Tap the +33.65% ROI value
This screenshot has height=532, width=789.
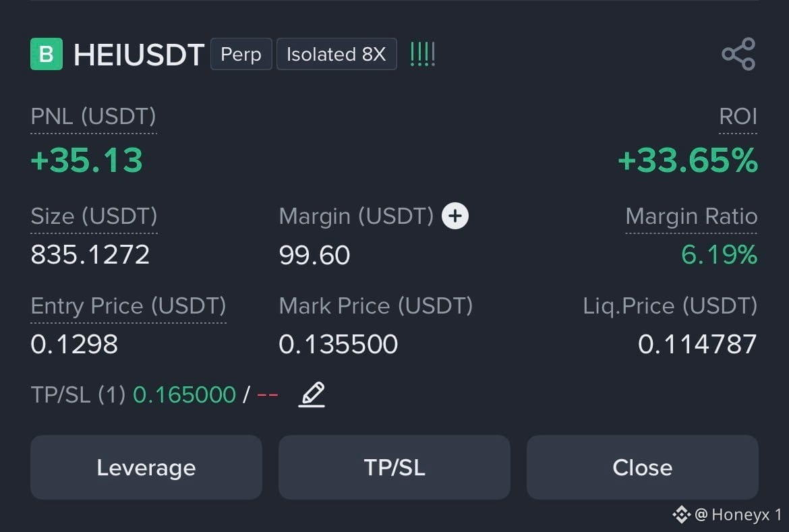pos(687,160)
